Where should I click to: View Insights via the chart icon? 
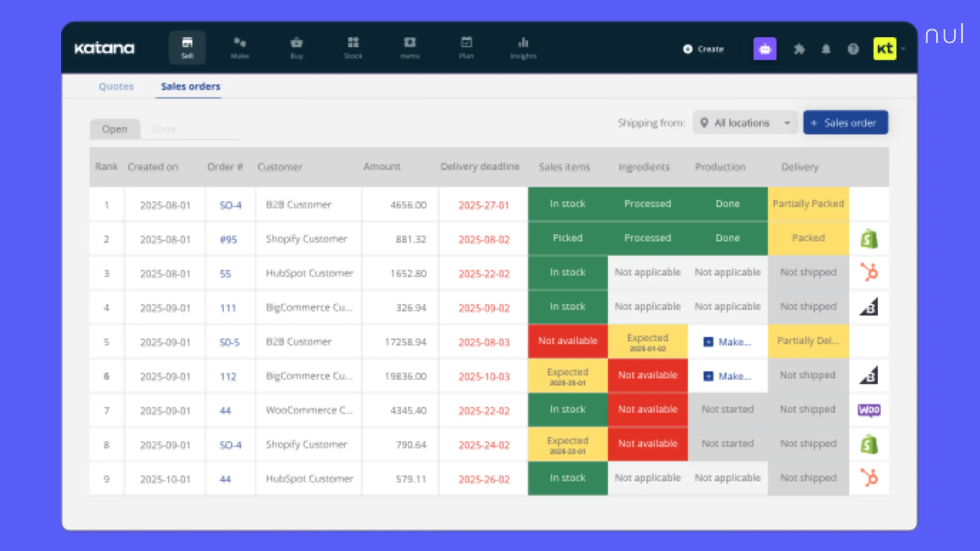coord(523,42)
